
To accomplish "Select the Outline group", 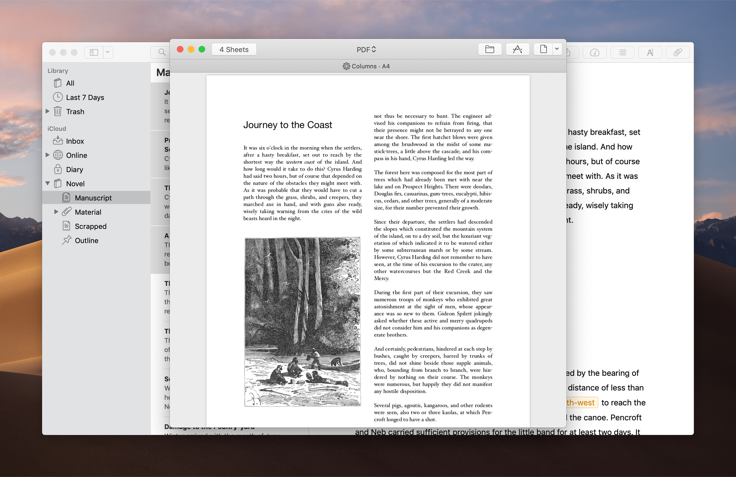I will pos(96,240).
